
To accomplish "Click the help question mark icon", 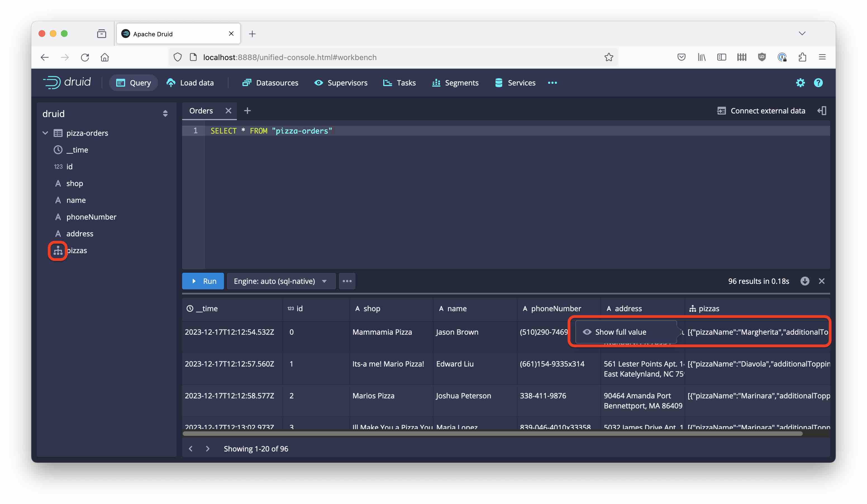I will coord(818,82).
